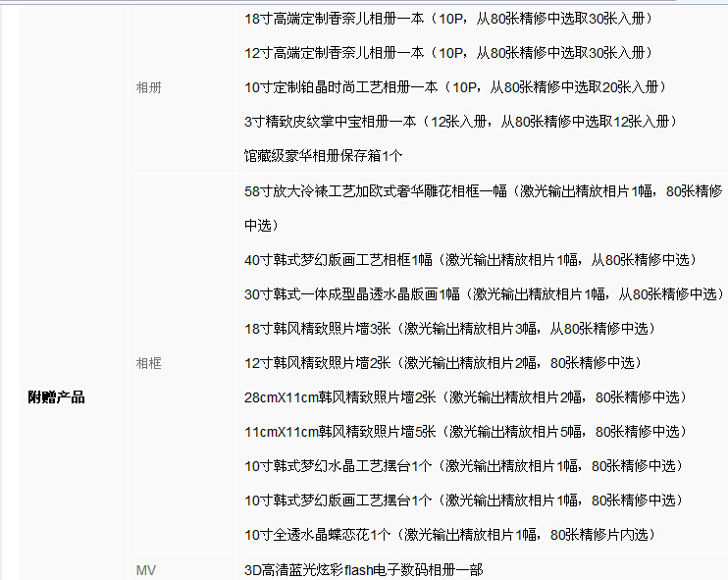Click the 58寸放大冷裱工艺 frame description
This screenshot has width=728, height=580.
[x=484, y=208]
